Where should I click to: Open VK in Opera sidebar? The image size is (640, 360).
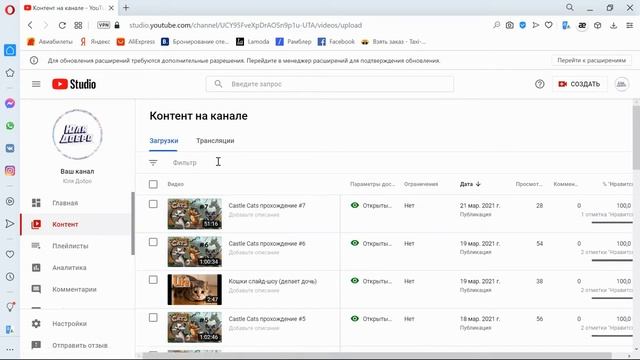pyautogui.click(x=10, y=148)
